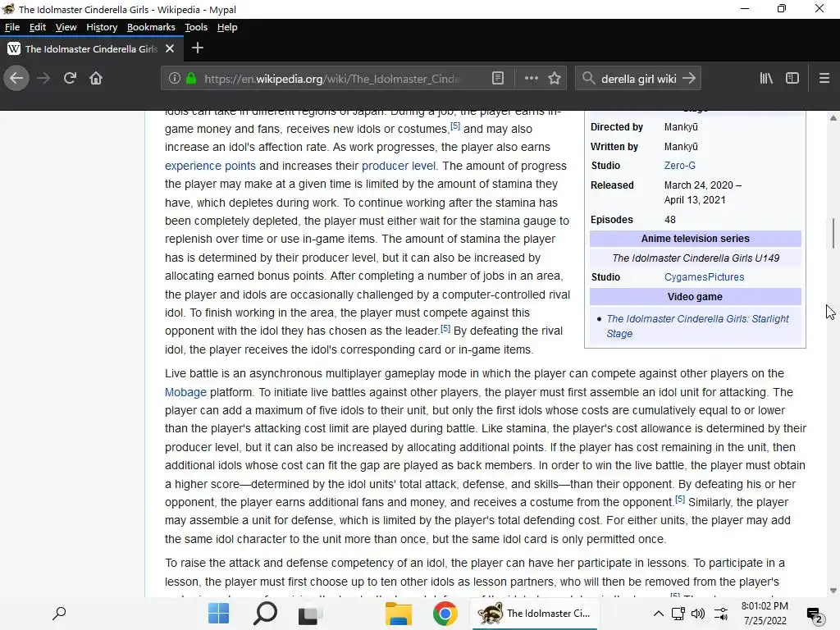This screenshot has height=630, width=840.
Task: Click the 'Video game' infobox header
Action: 696,297
